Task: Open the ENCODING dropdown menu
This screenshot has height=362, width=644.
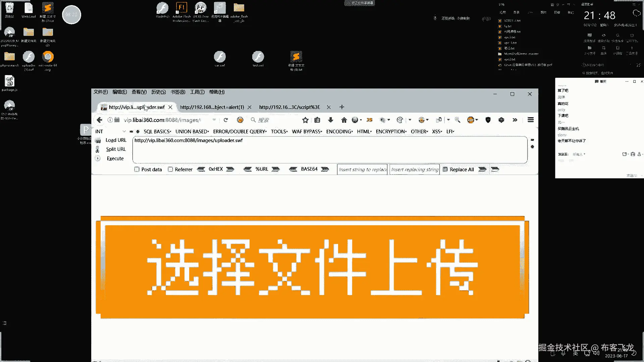Action: click(x=339, y=131)
